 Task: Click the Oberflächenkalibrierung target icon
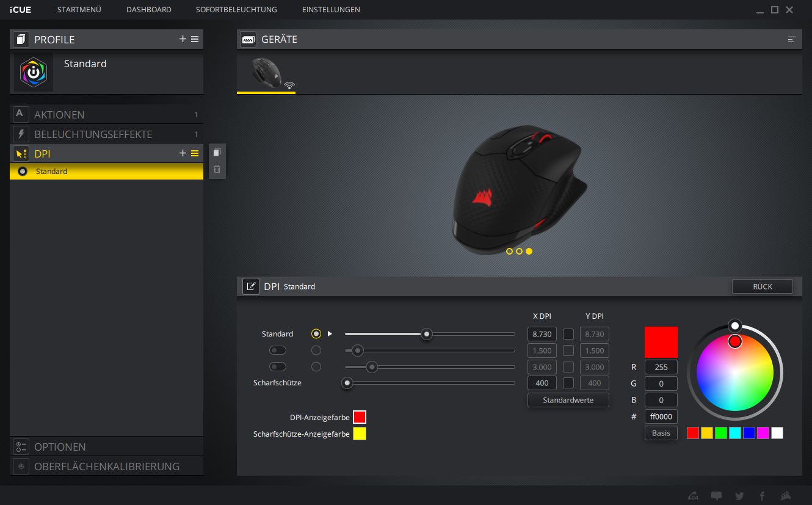(21, 466)
